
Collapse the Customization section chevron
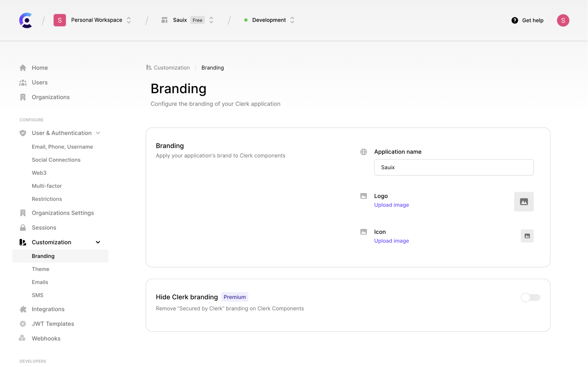[x=98, y=242]
